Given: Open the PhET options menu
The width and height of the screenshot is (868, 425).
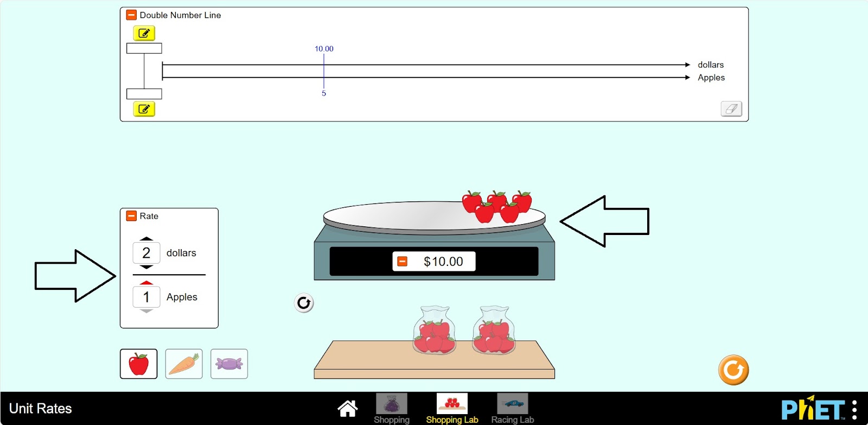Looking at the screenshot, I should tap(854, 409).
